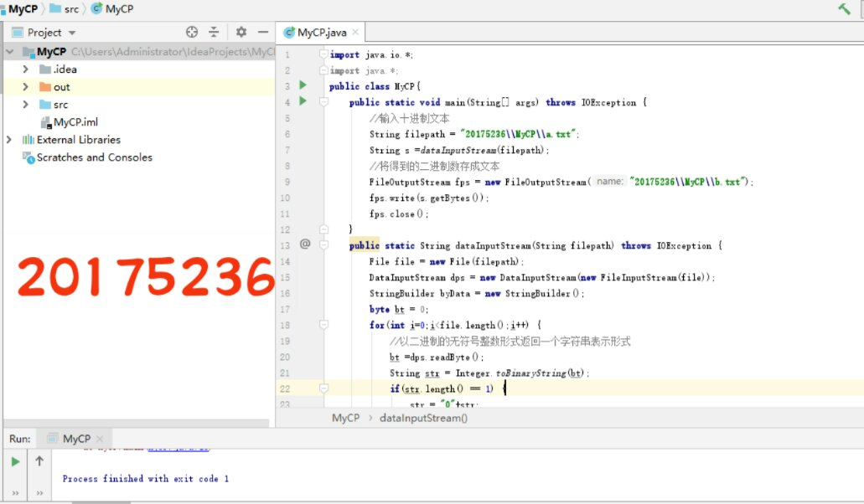The image size is (864, 504).
Task: Fold the for loop at line 18
Action: [324, 325]
